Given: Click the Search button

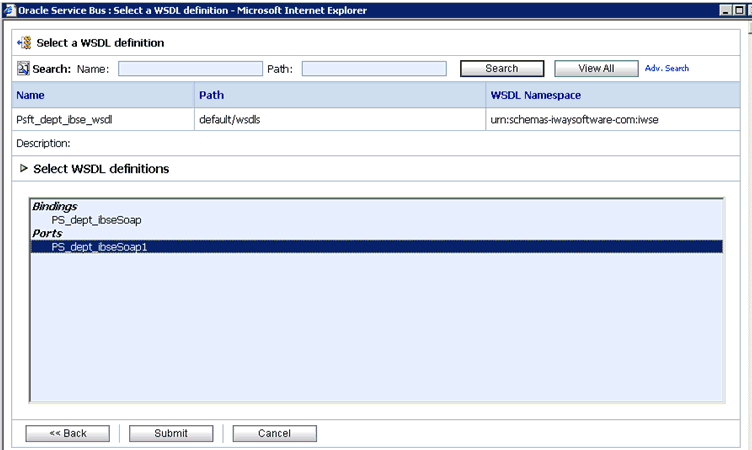Looking at the screenshot, I should (502, 69).
